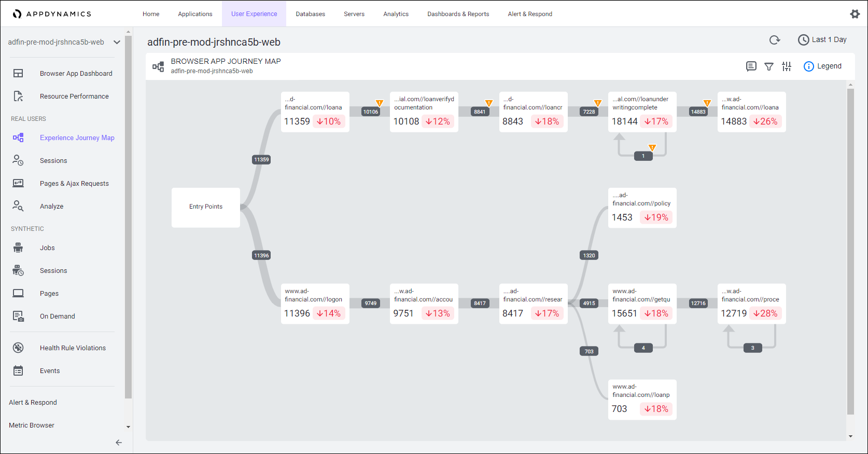Click the Experience Journey Map sidebar icon
Viewport: 868px width, 454px height.
18,137
